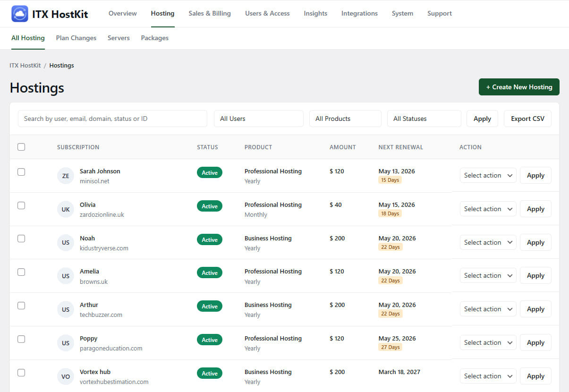Click Apply in Amelia's row
This screenshot has height=392, width=569.
535,275
